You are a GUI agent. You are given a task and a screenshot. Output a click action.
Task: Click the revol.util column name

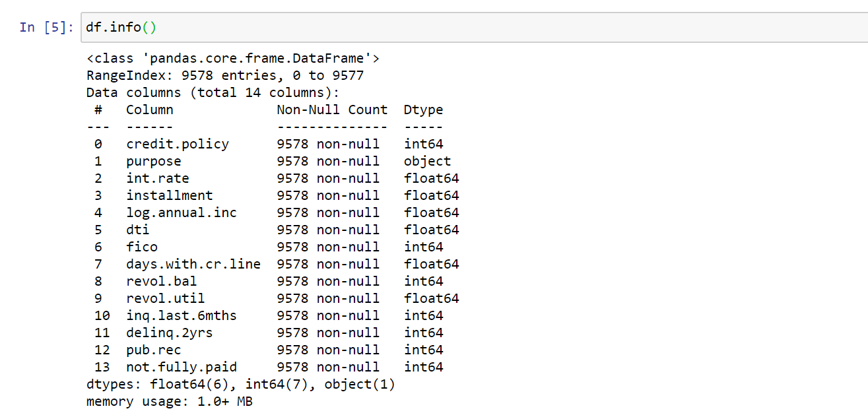point(166,298)
